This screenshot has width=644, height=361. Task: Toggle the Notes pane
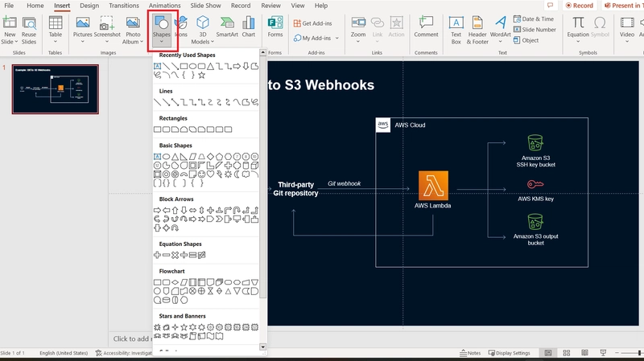tap(470, 353)
